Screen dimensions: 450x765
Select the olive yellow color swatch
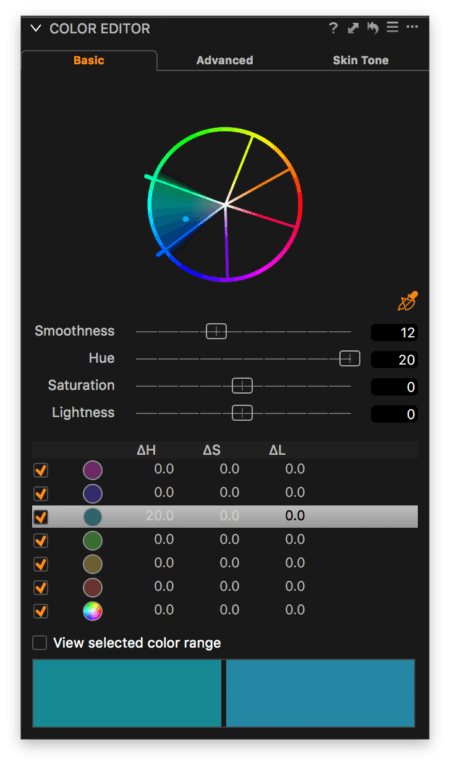coord(92,564)
